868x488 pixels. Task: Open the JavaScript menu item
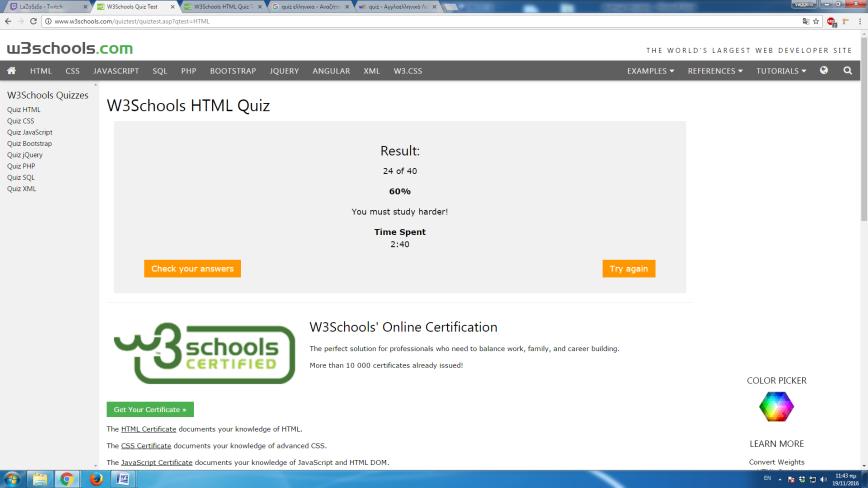(x=116, y=71)
